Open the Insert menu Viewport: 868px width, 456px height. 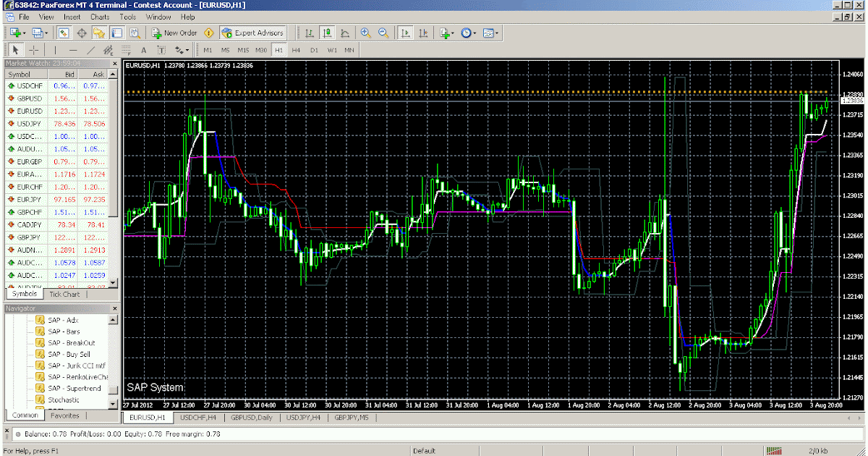click(x=72, y=16)
